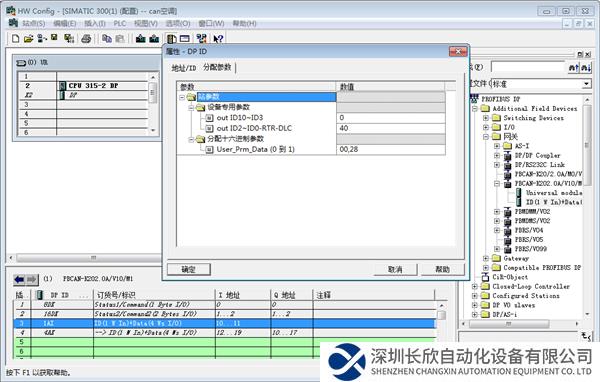Click the Open folder toolbar icon

(29, 39)
